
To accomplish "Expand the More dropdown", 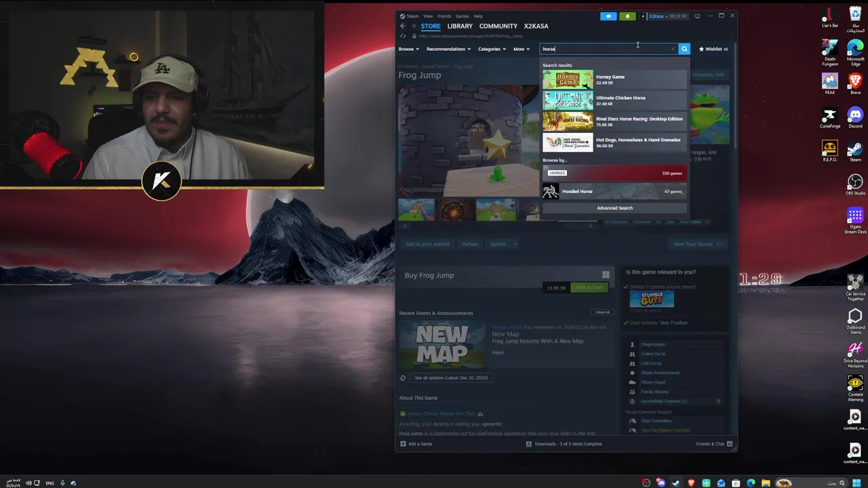I will (x=521, y=49).
